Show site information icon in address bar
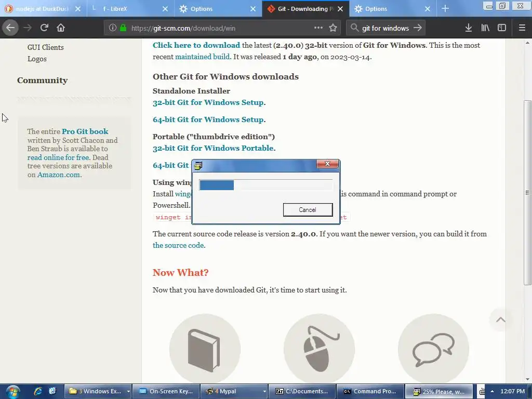 pos(113,28)
